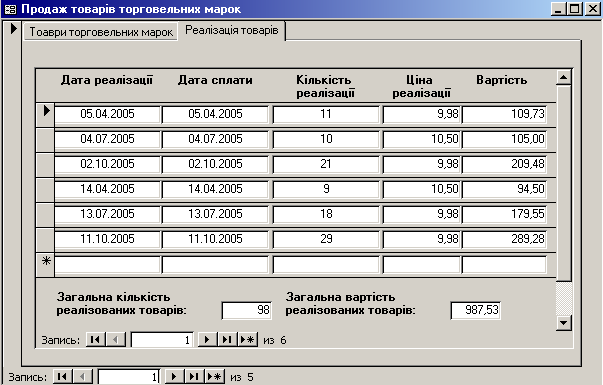
Task: Click sale date field 02.10.2005
Action: click(107, 164)
